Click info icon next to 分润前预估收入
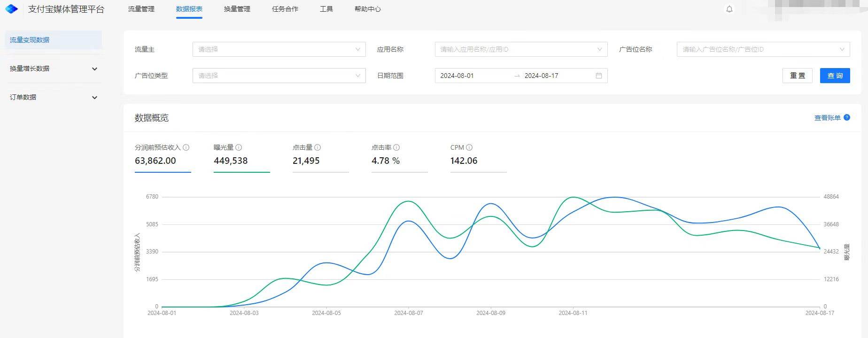Image resolution: width=868 pixels, height=338 pixels. point(186,147)
